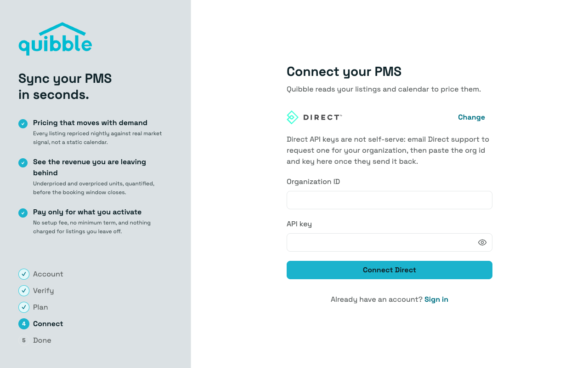Open the Sign in link
The height and width of the screenshot is (368, 588).
[436, 299]
